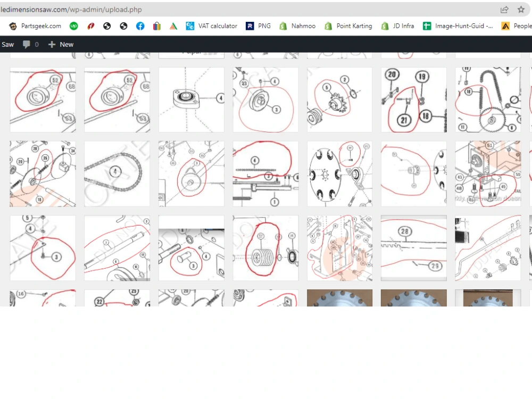Open the red 'i' bookmark icon
Screen dimensions: 532x399
click(x=90, y=26)
